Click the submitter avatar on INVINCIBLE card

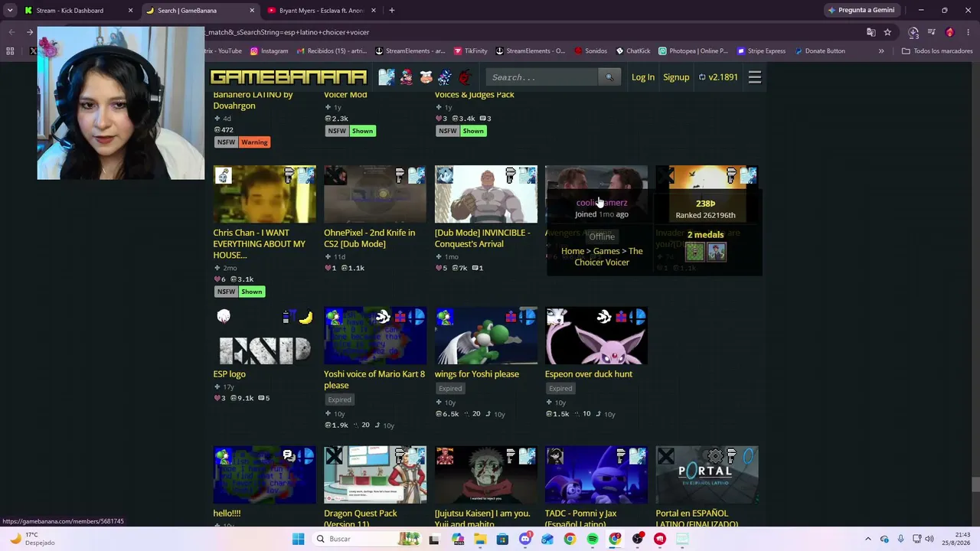444,177
